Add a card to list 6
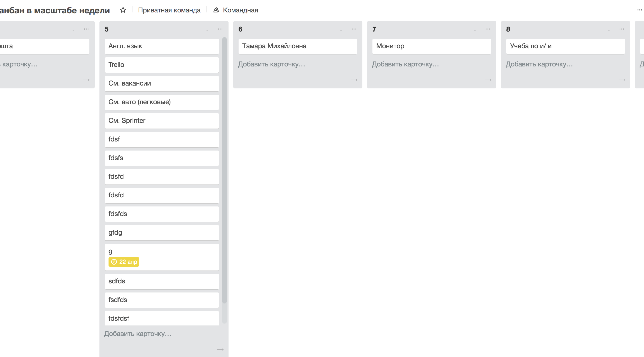 point(272,64)
